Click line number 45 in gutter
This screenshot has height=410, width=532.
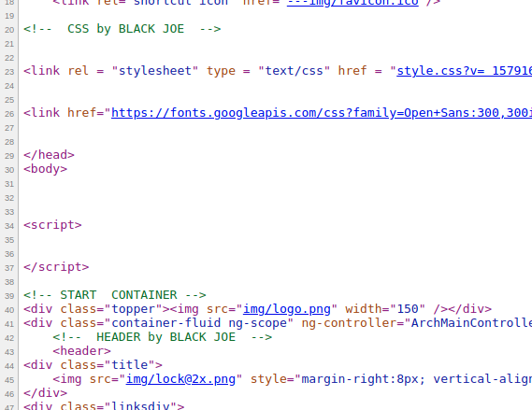point(9,380)
